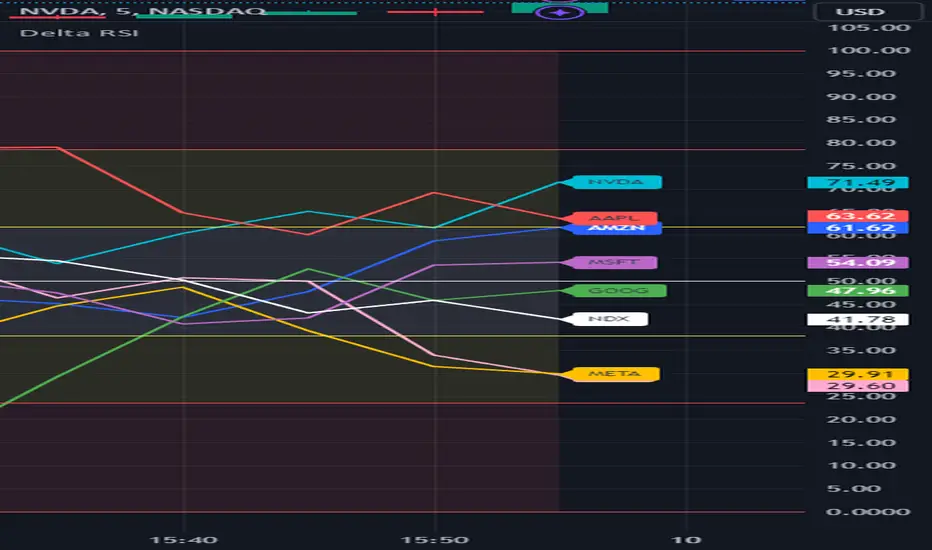Click the 15:40 time axis label

point(183,540)
